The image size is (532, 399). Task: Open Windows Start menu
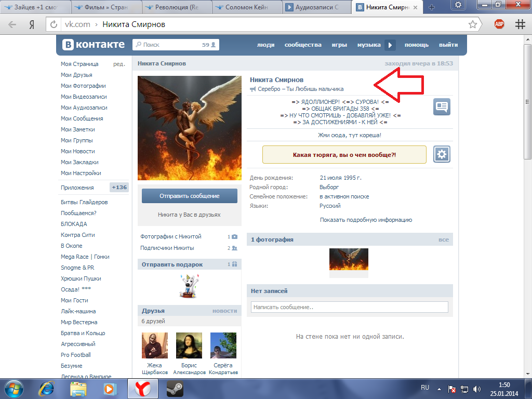[14, 389]
